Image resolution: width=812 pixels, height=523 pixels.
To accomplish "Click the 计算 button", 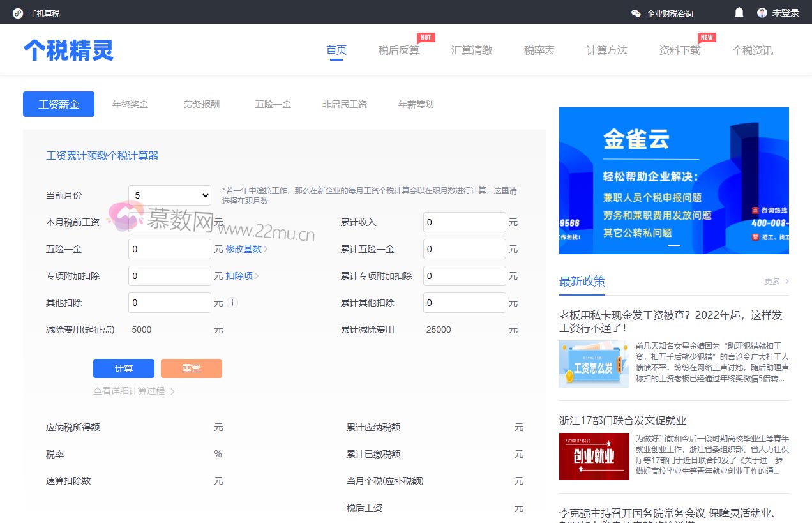I will point(123,368).
